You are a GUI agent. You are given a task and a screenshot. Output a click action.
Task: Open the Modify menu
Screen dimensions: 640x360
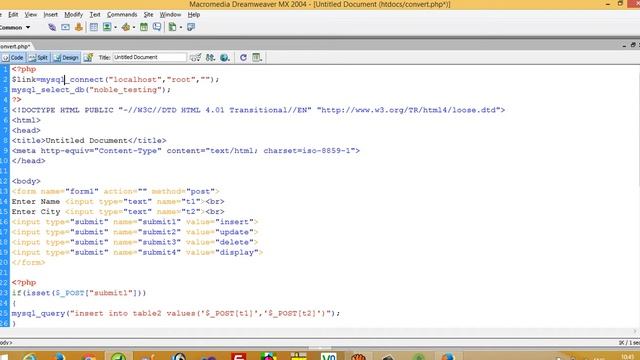click(x=73, y=15)
